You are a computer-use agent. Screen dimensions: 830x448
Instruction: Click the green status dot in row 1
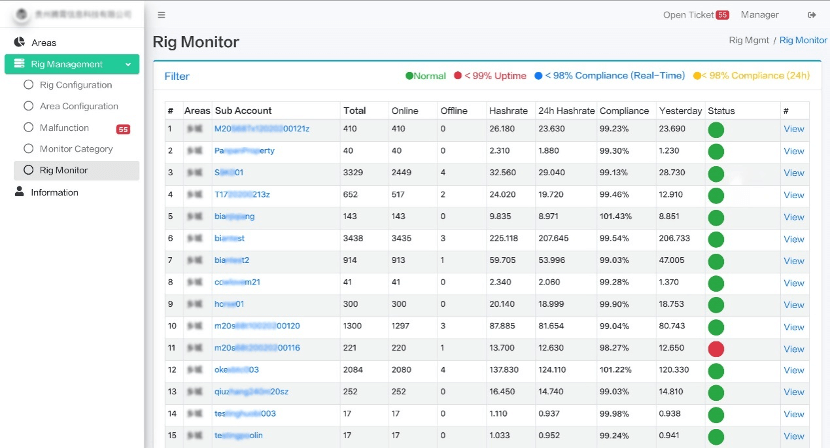(x=716, y=129)
